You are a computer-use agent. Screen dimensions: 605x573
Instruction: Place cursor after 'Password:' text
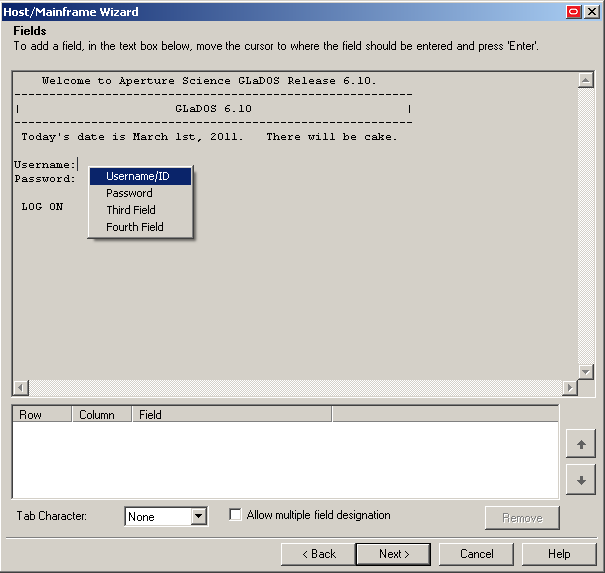(x=77, y=179)
